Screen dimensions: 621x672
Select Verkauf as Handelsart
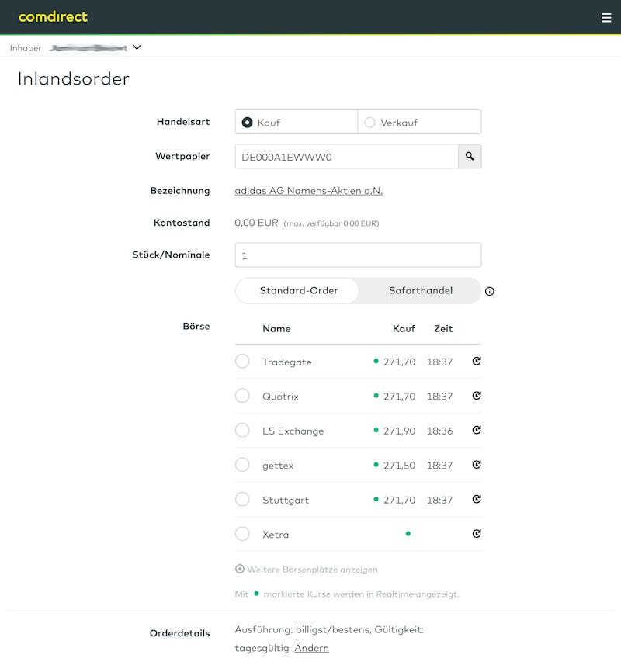(419, 122)
